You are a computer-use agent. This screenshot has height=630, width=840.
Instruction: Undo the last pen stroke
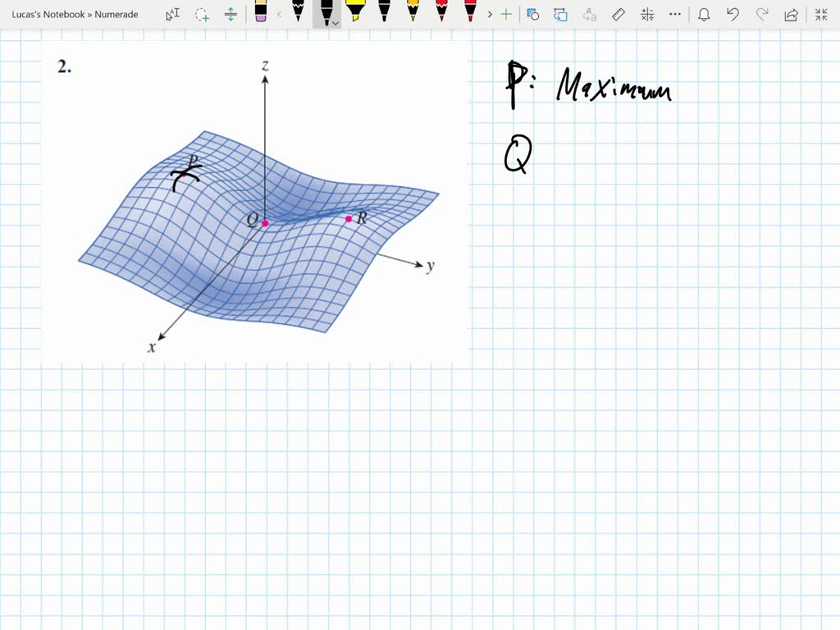tap(733, 14)
